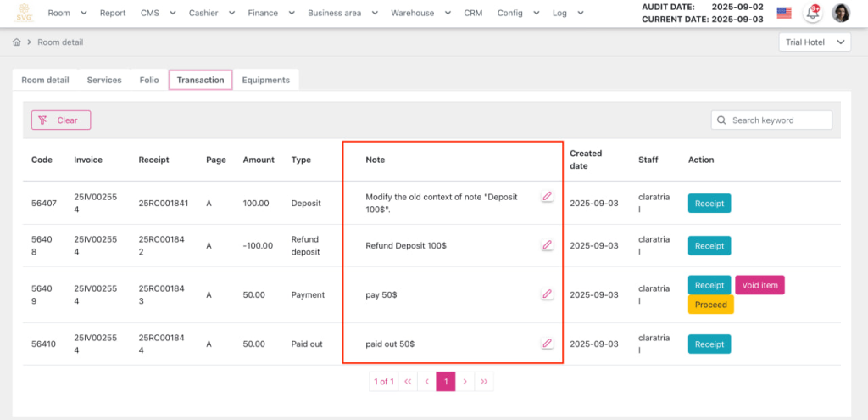Switch to the Folio tab

tap(149, 80)
